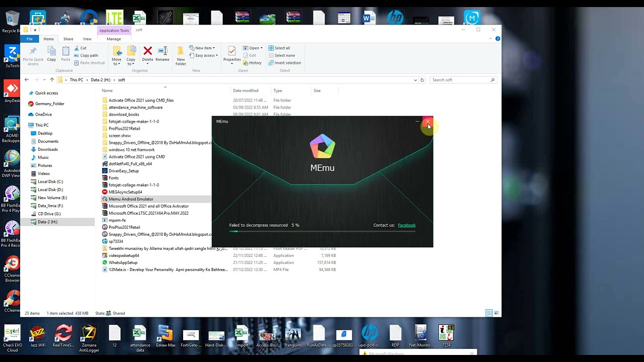Viewport: 644px width, 362px height.
Task: Open recent locations dropdown arrow
Action: pyautogui.click(x=44, y=80)
